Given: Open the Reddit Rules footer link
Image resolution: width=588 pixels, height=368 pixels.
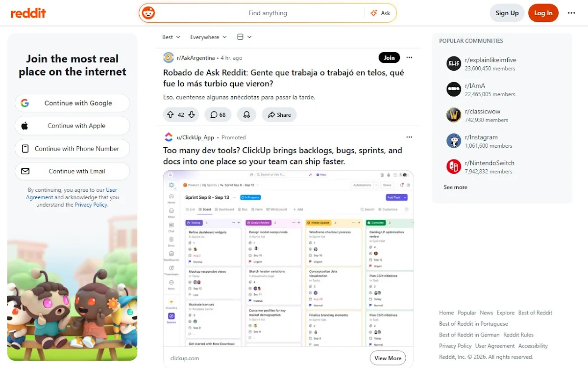Looking at the screenshot, I should coord(518,335).
